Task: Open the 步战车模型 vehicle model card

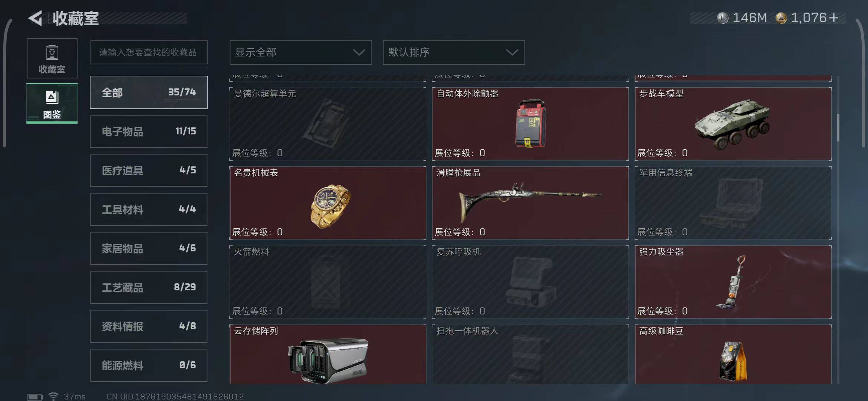Action: coord(733,124)
